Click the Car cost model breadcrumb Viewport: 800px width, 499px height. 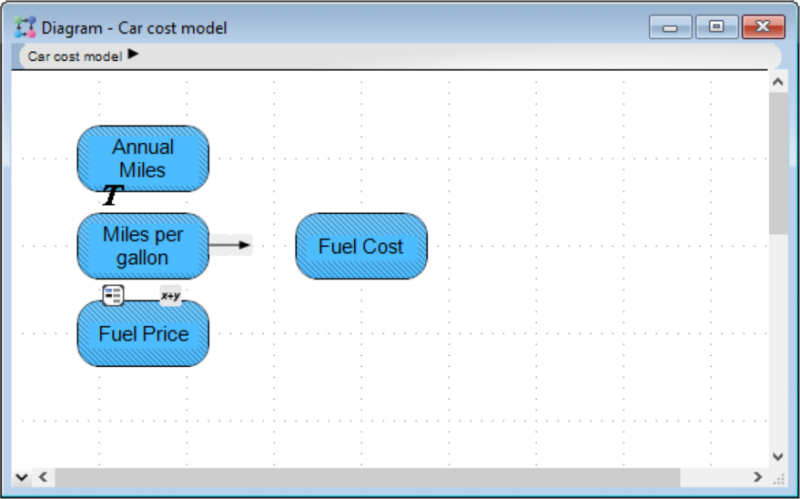pos(74,56)
